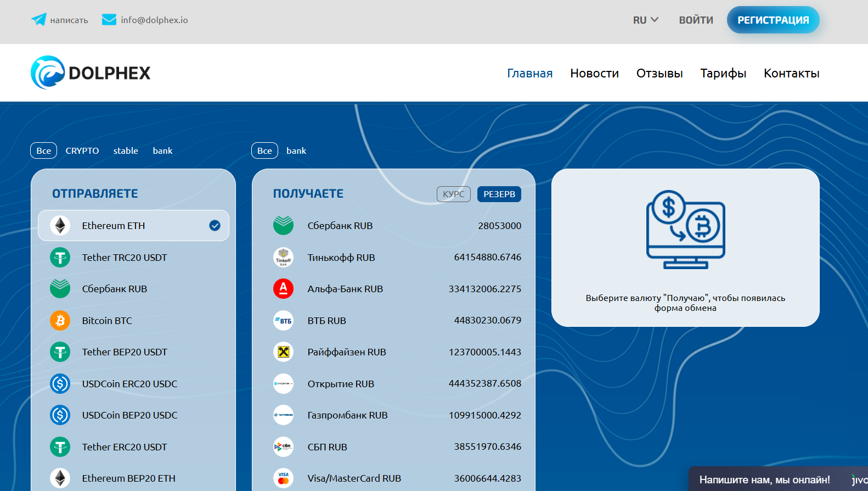
Task: Open the Контакты menu item
Action: point(791,74)
